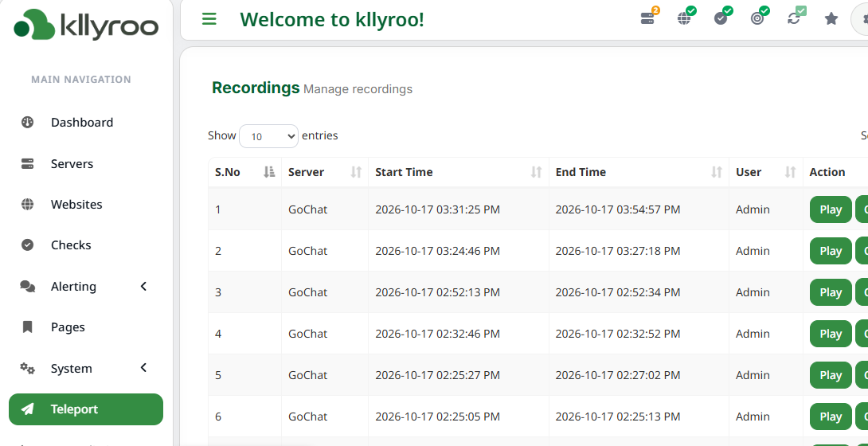Open the Pages menu item
Screen dimensions: 868x446
[x=86, y=327]
